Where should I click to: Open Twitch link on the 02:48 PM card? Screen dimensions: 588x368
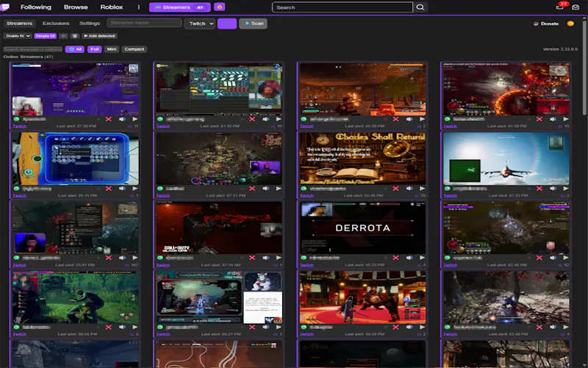point(451,334)
